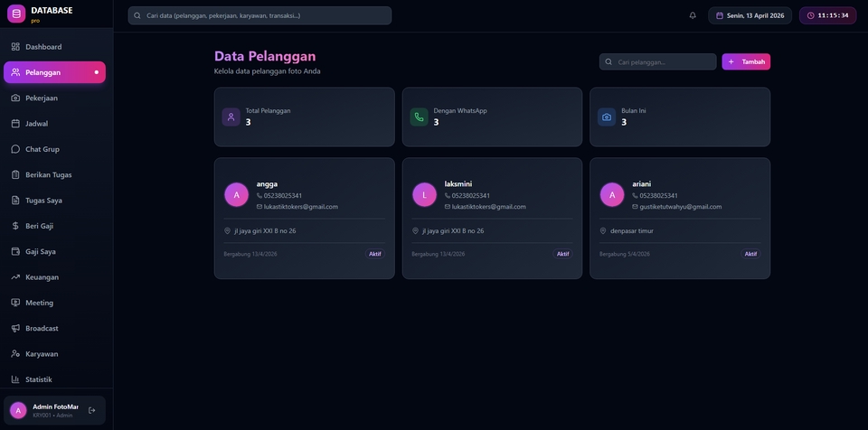Click Admin FotoMar user name

click(55, 407)
